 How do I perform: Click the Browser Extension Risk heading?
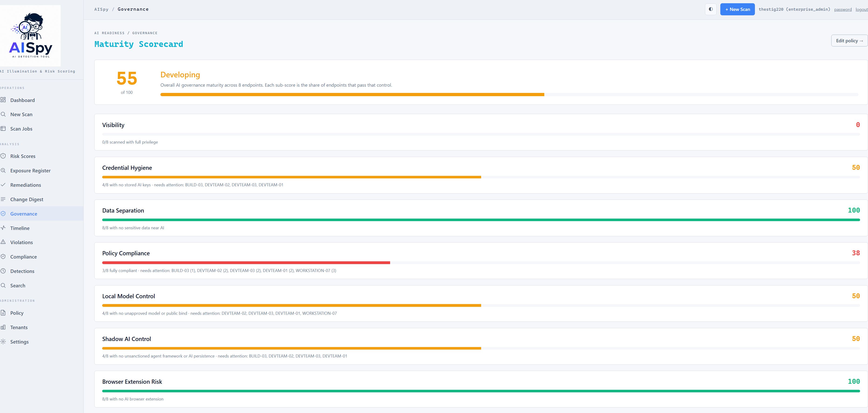click(x=132, y=382)
